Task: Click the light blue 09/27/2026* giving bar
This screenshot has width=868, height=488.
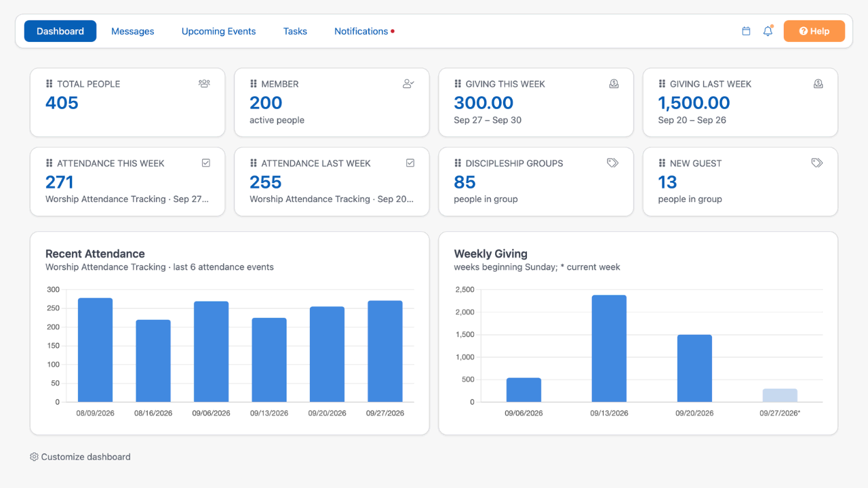Action: pos(780,395)
